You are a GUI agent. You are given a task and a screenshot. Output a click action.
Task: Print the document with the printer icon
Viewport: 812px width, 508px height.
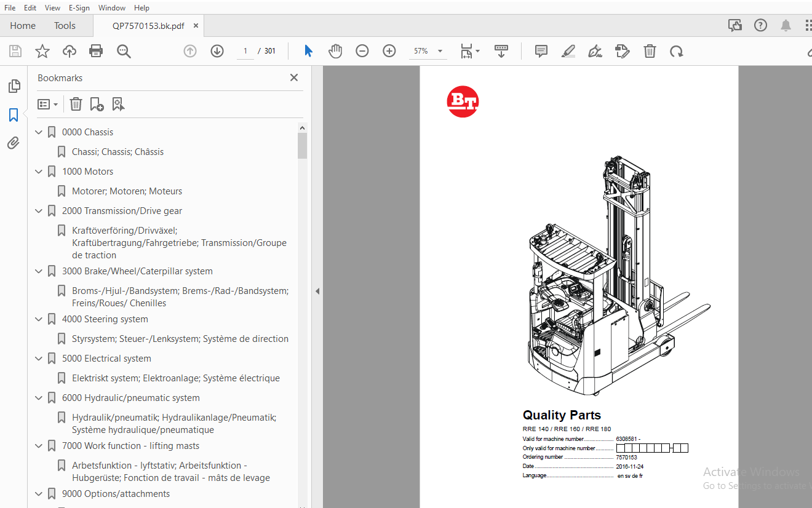(x=96, y=51)
